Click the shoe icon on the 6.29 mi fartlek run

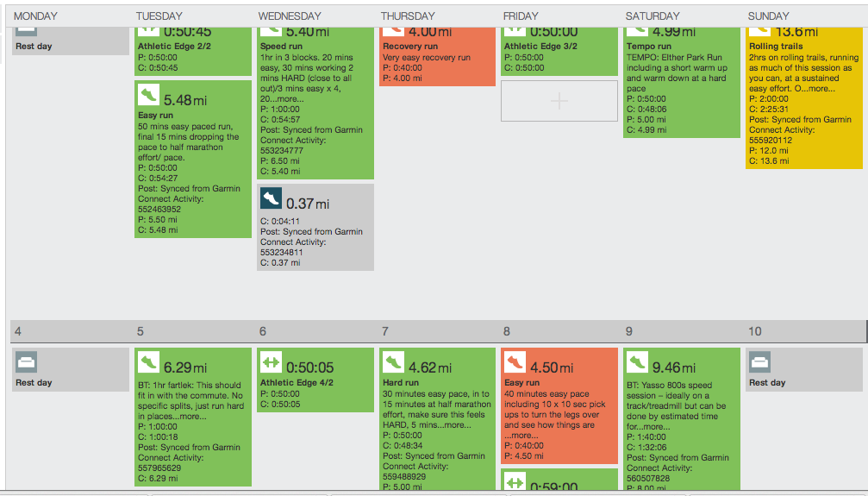[x=147, y=362]
